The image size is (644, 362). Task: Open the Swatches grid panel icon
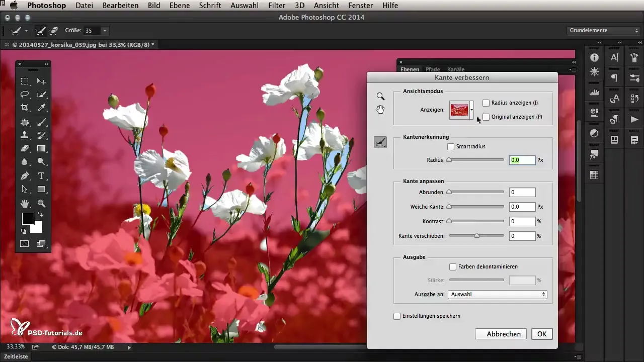coord(594,175)
